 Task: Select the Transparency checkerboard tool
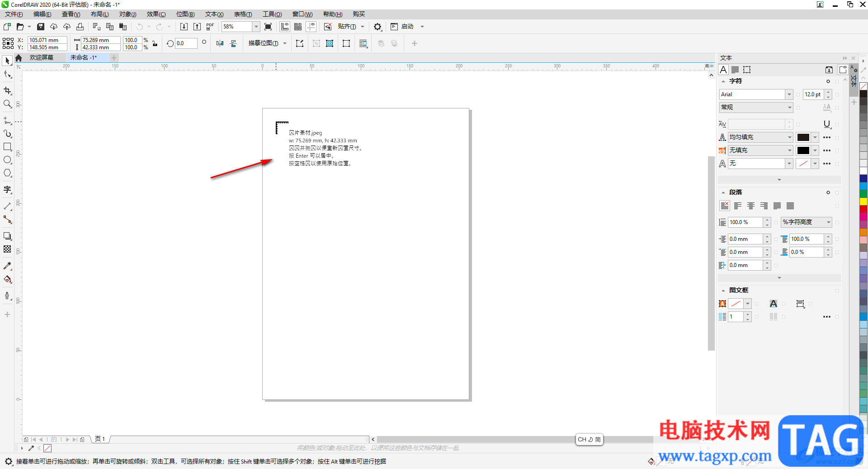click(x=7, y=249)
